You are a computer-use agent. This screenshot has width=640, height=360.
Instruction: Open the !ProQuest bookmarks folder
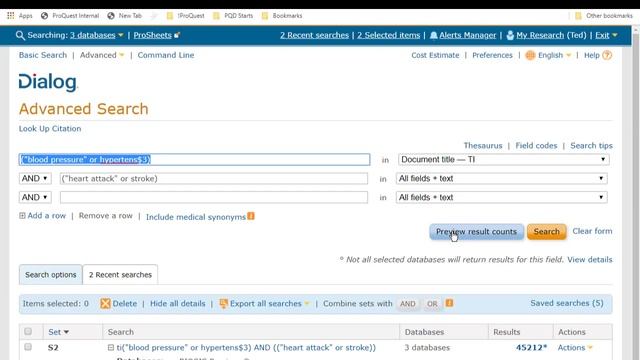pos(185,16)
